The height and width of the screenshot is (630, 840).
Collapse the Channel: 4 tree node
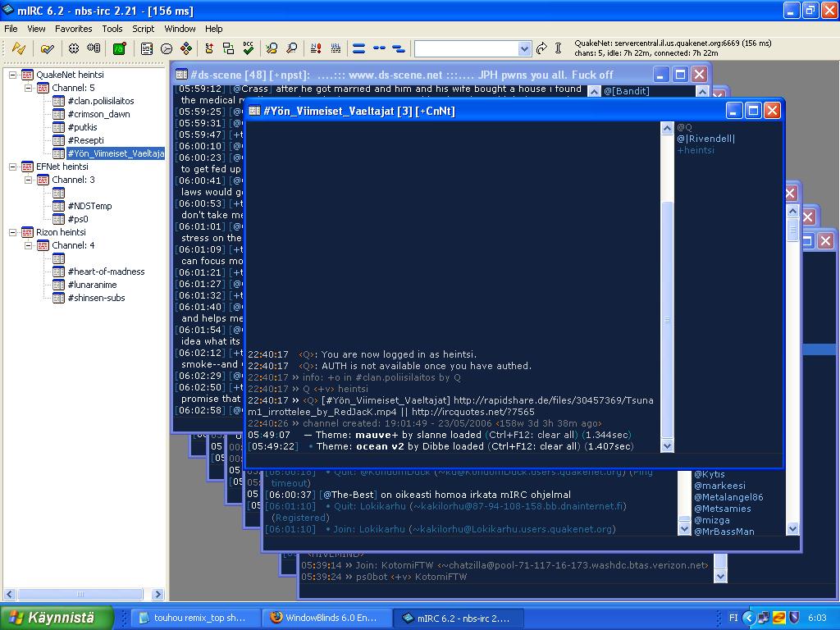click(28, 245)
